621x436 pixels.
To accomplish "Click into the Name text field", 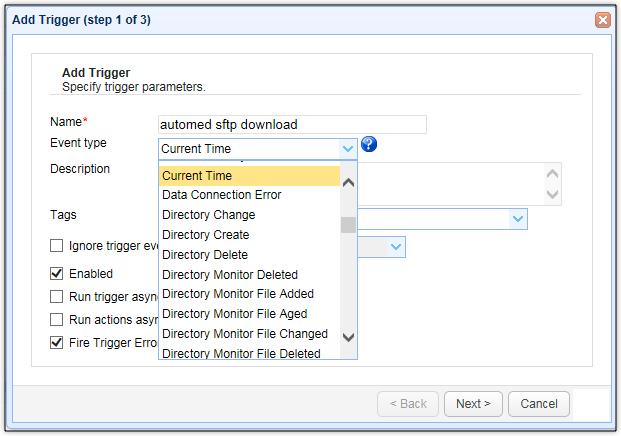I will tap(292, 125).
